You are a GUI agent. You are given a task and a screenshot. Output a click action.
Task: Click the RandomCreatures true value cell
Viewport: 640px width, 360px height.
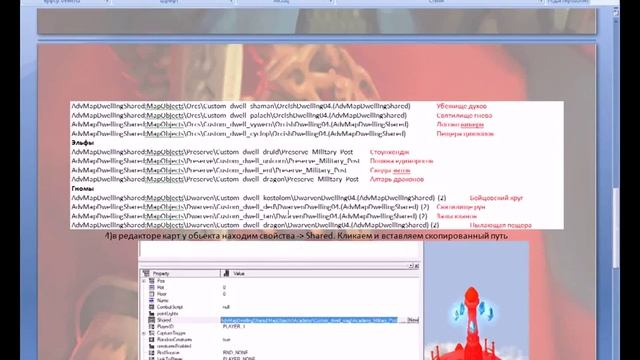tap(227, 340)
